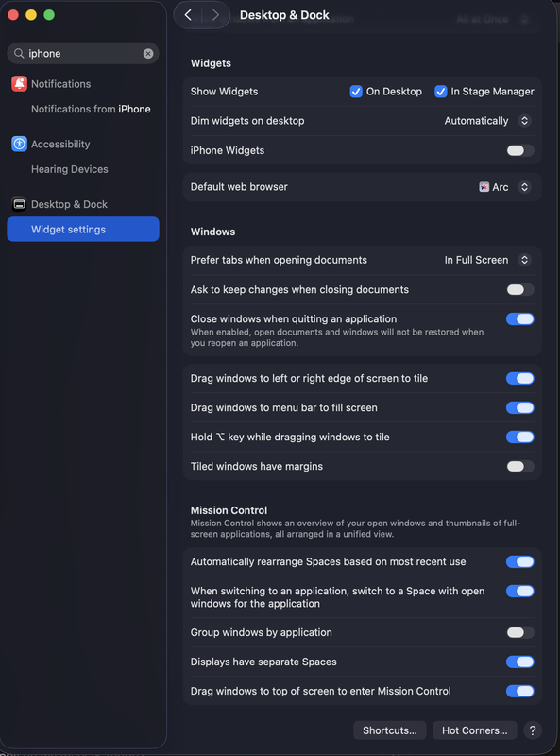Open help with the question mark button
This screenshot has width=560, height=756.
(533, 730)
